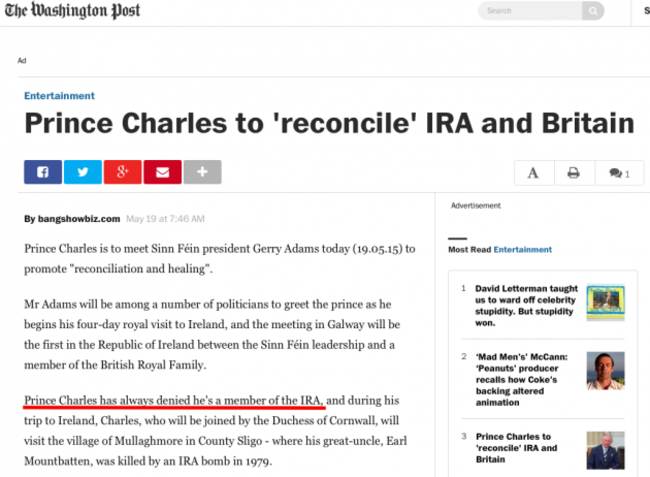Share article on Facebook
This screenshot has width=650, height=477.
point(43,172)
